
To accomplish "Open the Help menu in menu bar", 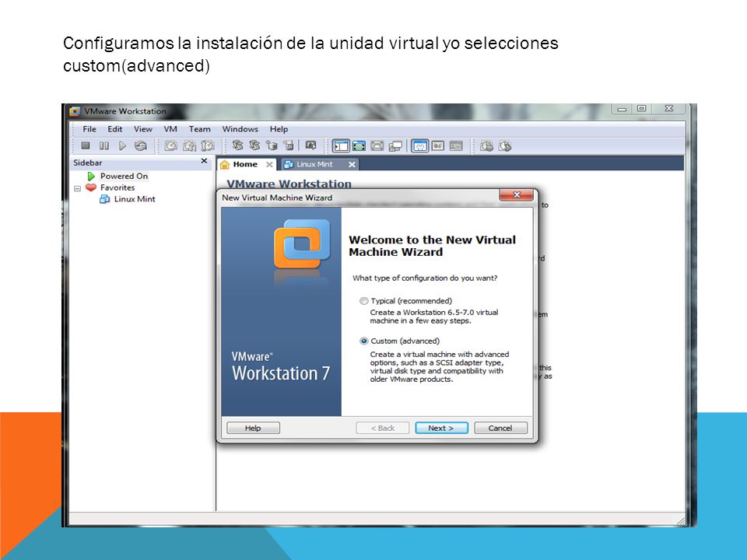I will pyautogui.click(x=279, y=129).
